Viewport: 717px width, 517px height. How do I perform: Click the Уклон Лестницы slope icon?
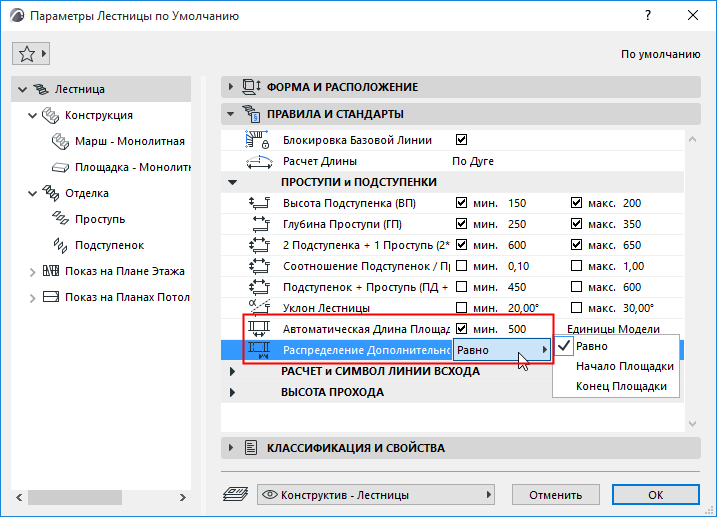point(259,308)
